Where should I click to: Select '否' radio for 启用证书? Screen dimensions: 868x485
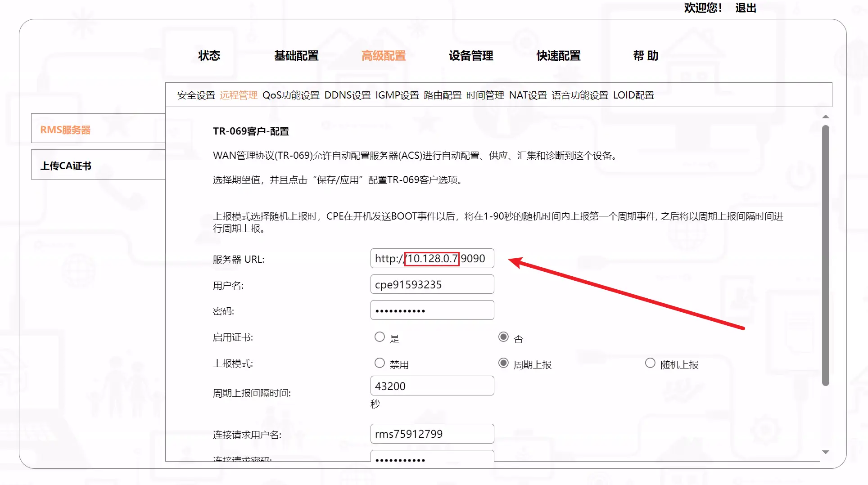point(503,337)
